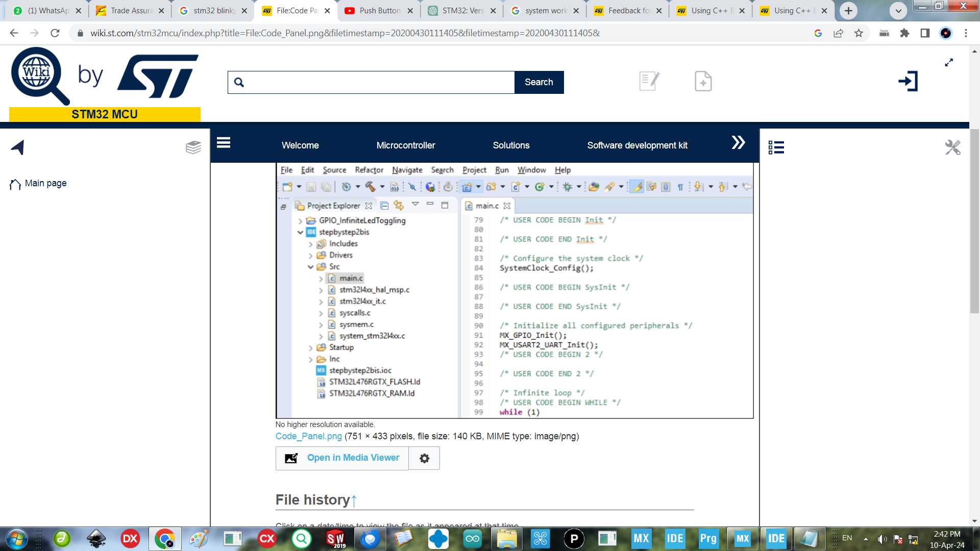980x551 pixels.
Task: Toggle the hamburger menu in navigation bar
Action: 223,143
